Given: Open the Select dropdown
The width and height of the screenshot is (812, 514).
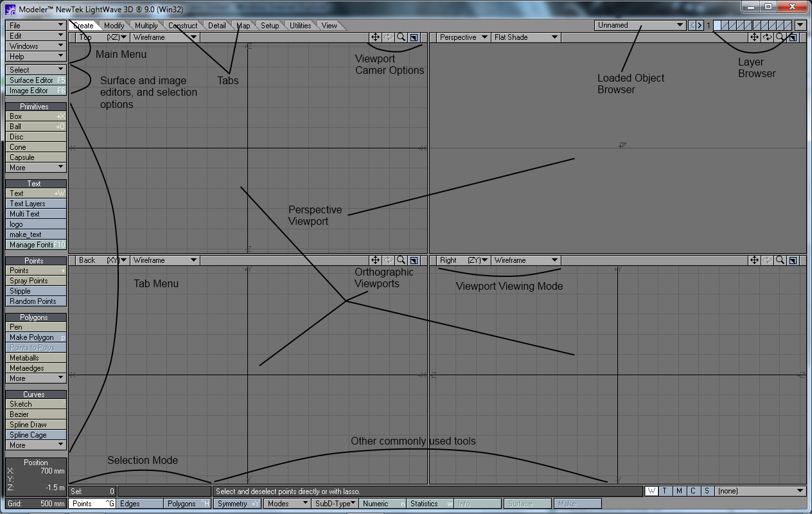Looking at the screenshot, I should click(36, 69).
